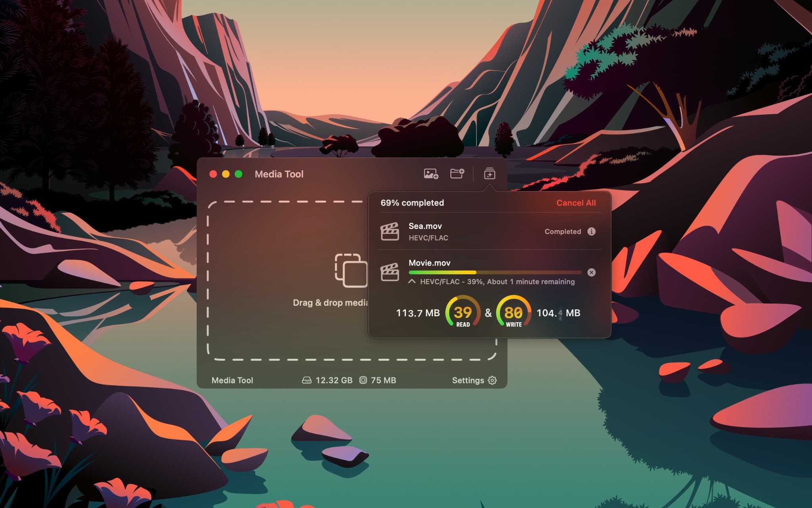Click the CPU chip icon showing 75 MB
Screen dimensions: 812x508
363,380
